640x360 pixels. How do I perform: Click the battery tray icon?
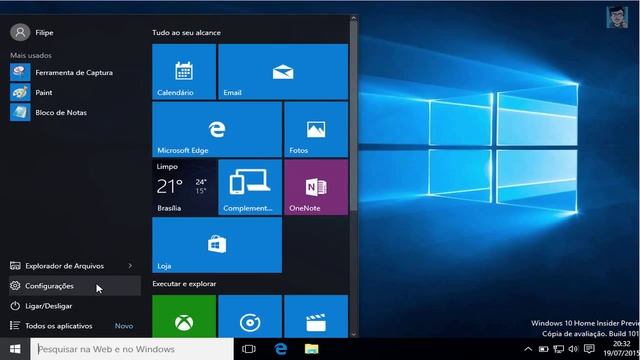[x=543, y=349]
